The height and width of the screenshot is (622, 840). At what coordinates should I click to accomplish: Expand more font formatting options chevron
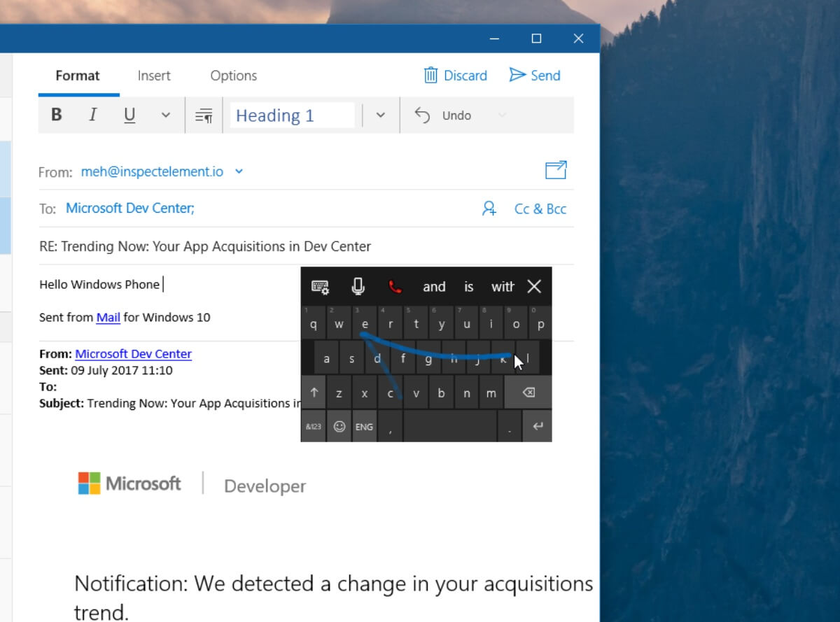[166, 115]
